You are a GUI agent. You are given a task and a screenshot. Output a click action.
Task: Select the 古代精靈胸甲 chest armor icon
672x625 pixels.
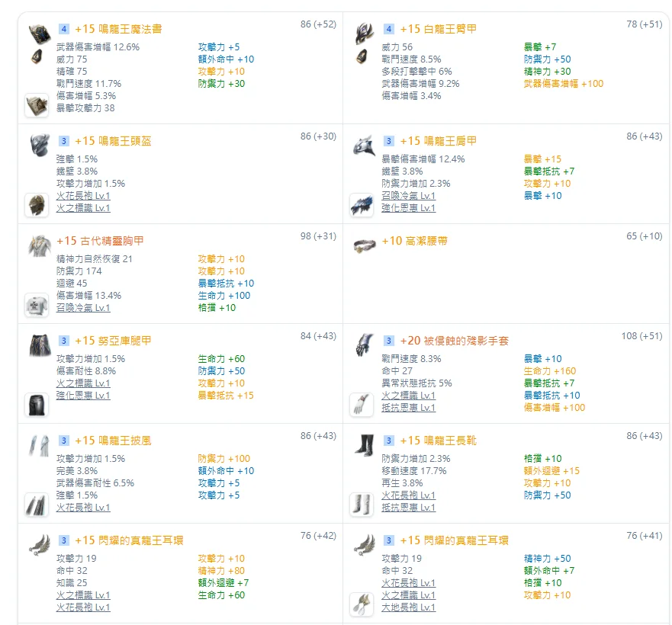(x=37, y=245)
